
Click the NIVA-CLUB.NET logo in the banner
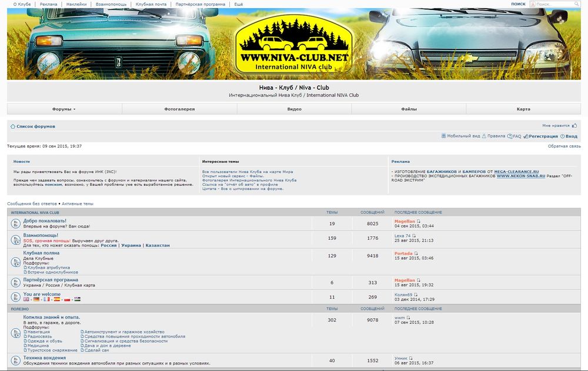point(294,45)
